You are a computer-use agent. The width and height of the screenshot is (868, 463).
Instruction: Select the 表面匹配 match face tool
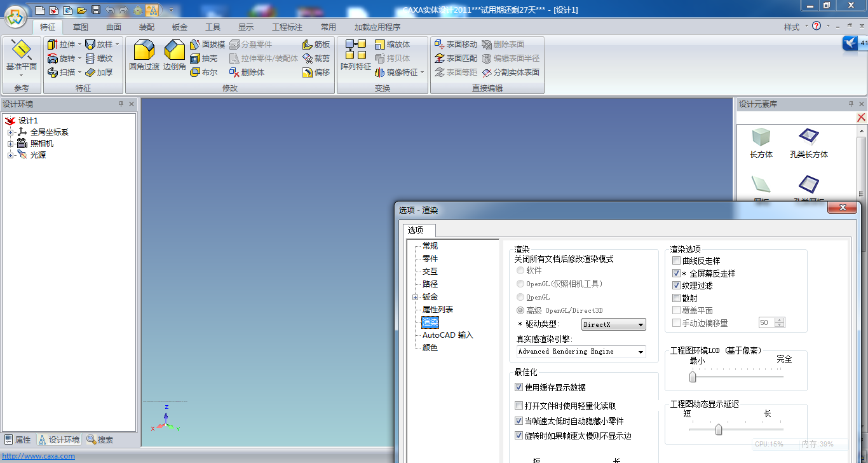coord(456,59)
